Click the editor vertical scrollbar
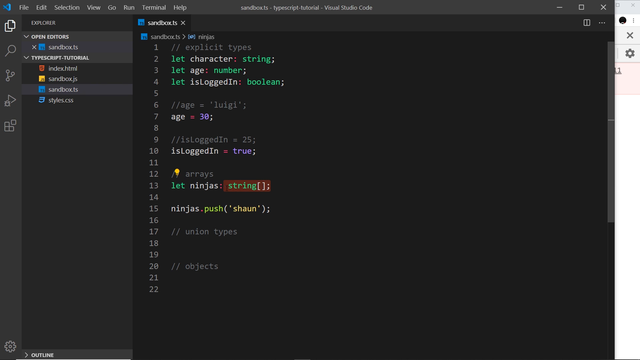 click(x=611, y=131)
